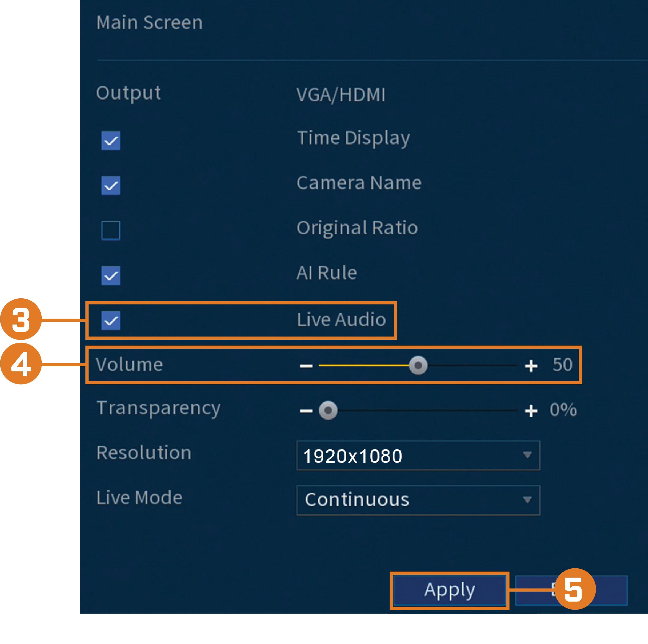Click the Transparency slider handle

click(x=328, y=410)
